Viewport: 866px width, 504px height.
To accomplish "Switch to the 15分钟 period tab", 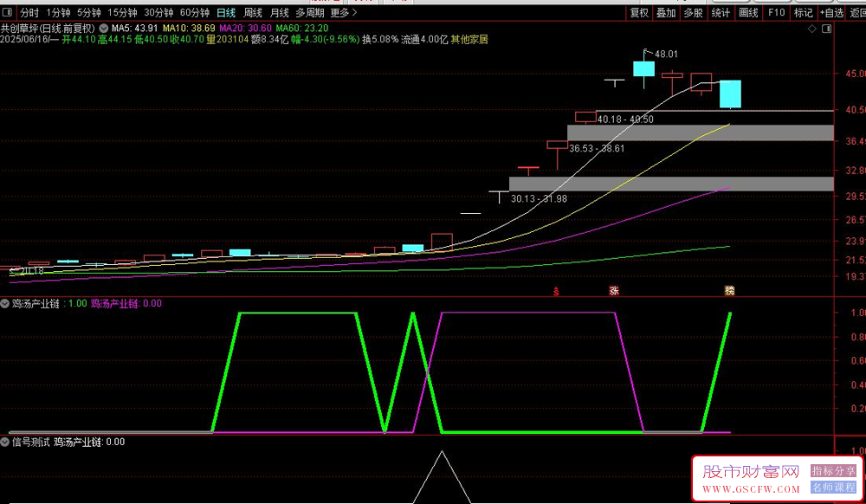I will (121, 12).
